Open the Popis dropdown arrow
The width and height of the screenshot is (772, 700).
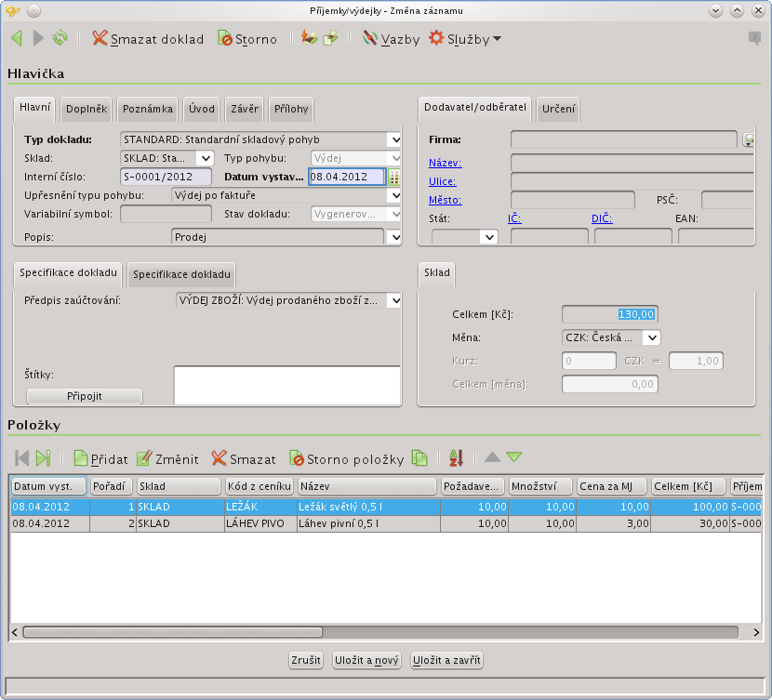394,237
